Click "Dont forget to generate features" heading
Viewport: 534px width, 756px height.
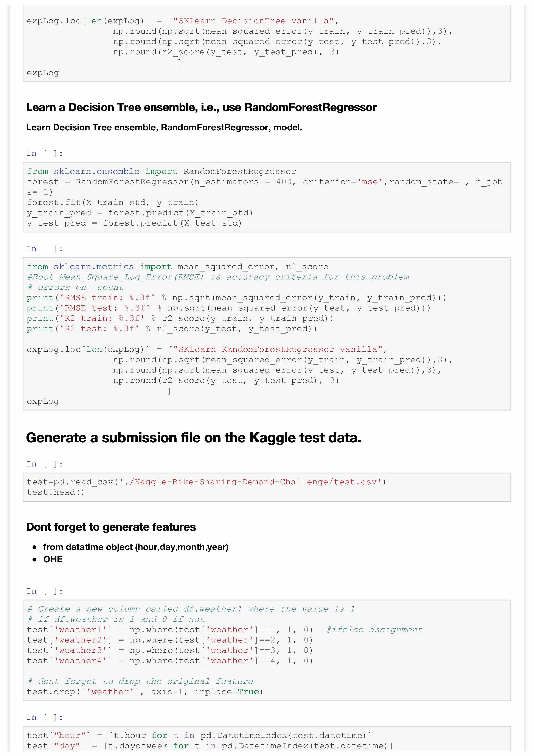point(111,527)
